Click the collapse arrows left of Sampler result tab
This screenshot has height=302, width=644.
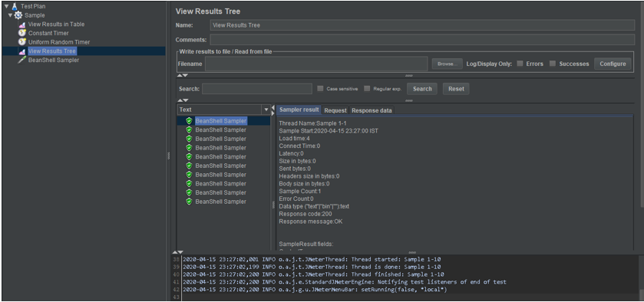point(273,110)
